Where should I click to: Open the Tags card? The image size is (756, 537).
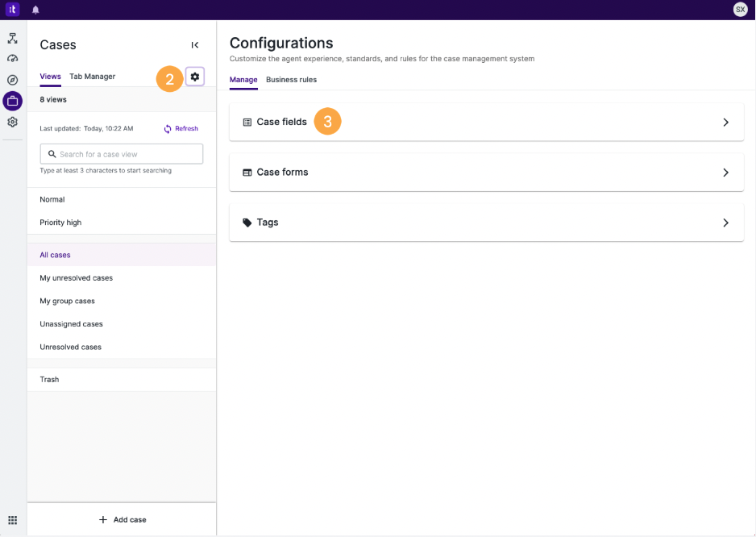(487, 223)
